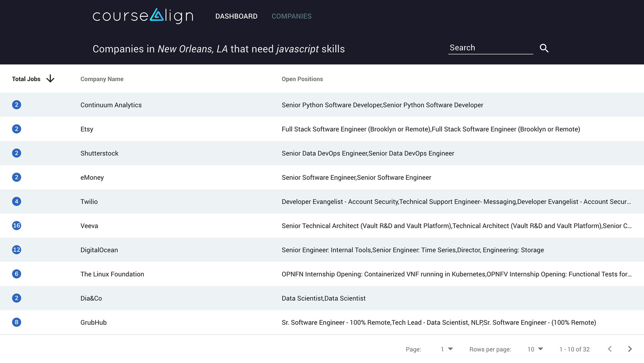Select company name The Linux Foundation

coord(112,274)
